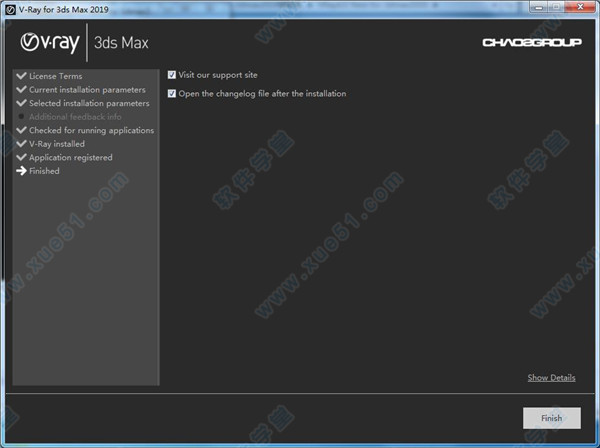Click the Chaos Group logo

[x=532, y=42]
